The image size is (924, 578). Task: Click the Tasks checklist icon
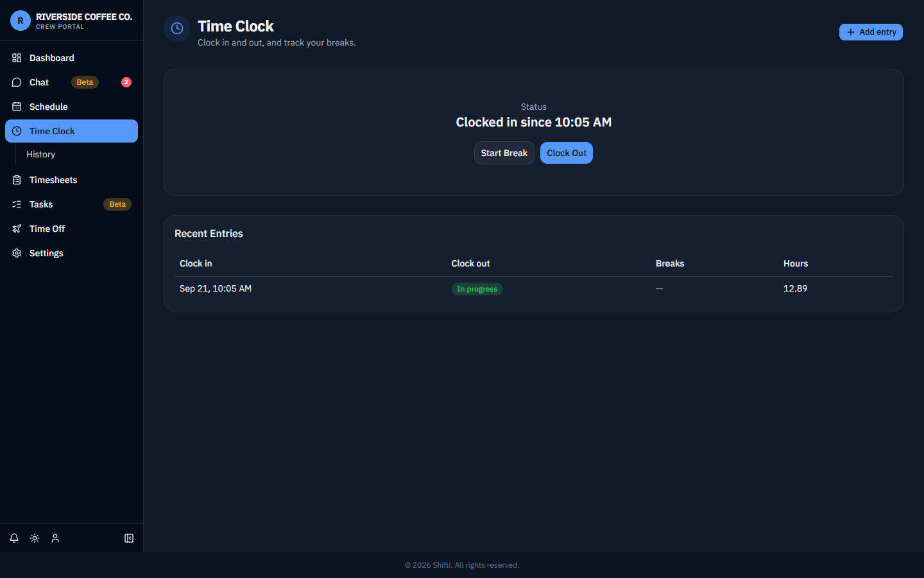(17, 204)
